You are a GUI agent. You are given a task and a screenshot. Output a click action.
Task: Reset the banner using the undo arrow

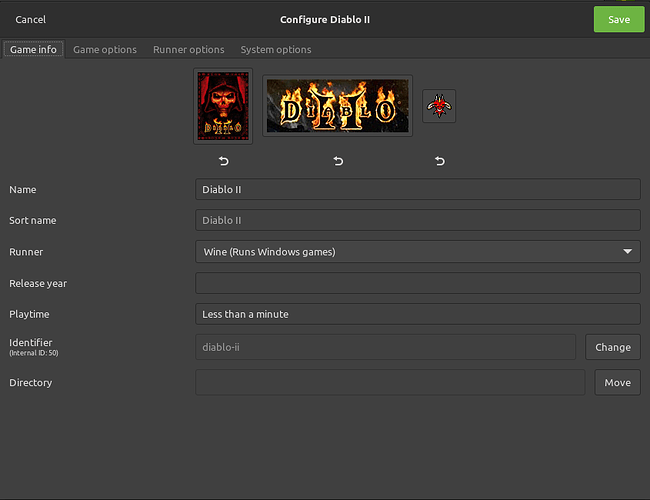[x=338, y=161]
